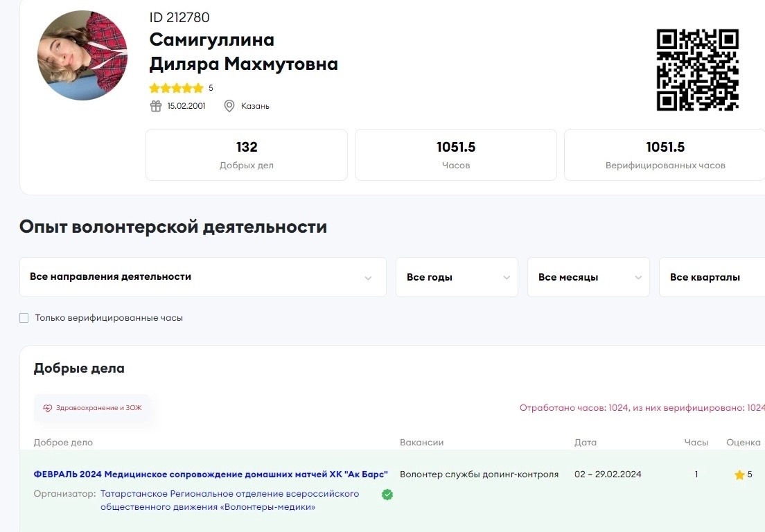Image resolution: width=765 pixels, height=532 pixels.
Task: Select the 'Здравоохранение и ЗОЖ' category tag
Action: pyautogui.click(x=92, y=408)
